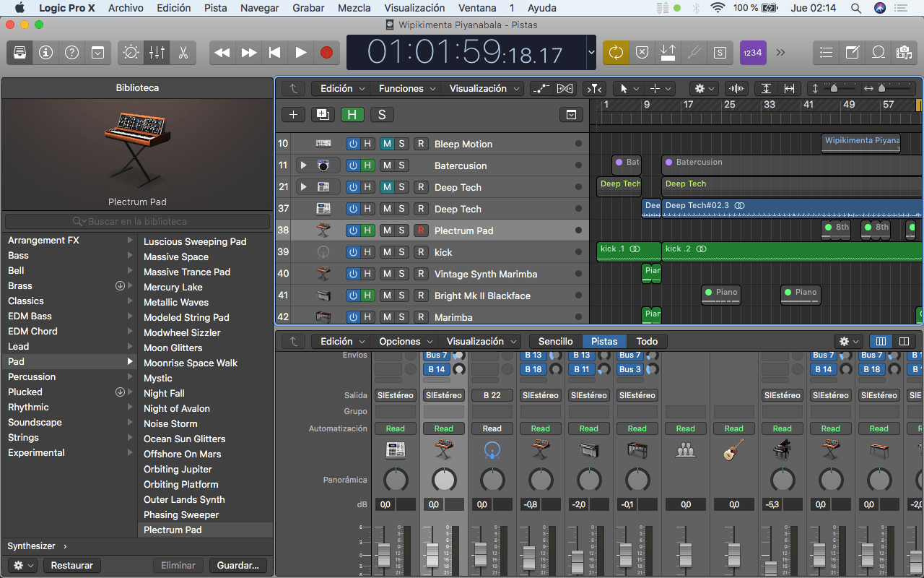
Task: Toggle Smart Controls dial icon
Action: click(131, 53)
